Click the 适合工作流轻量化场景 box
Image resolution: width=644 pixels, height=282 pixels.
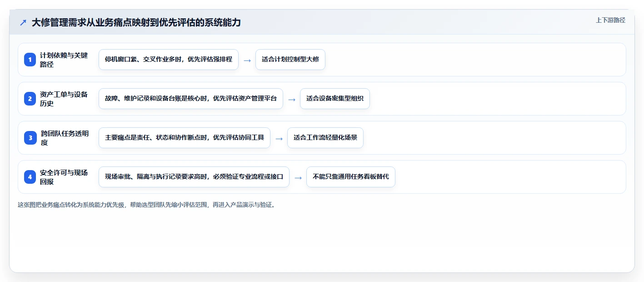pyautogui.click(x=325, y=138)
